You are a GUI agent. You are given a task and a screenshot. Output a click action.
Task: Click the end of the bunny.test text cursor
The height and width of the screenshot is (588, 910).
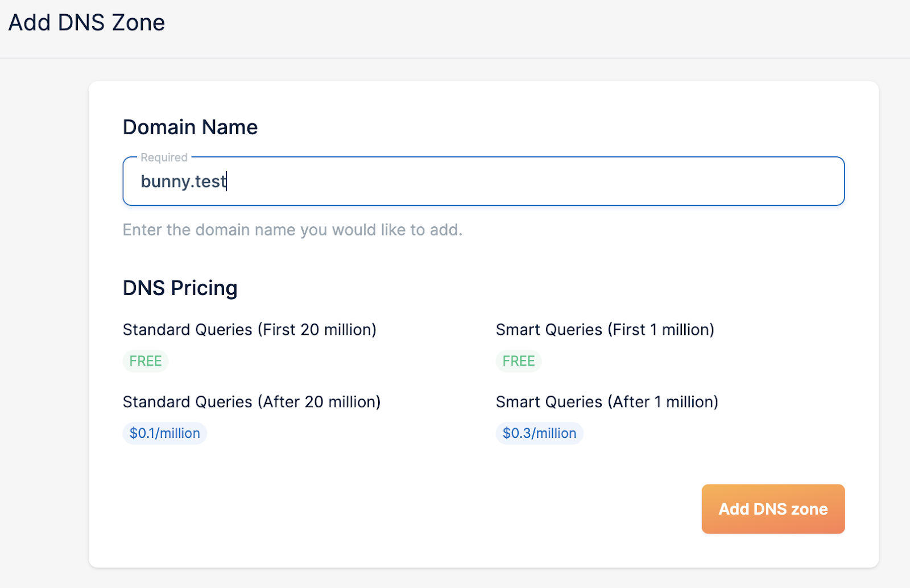(225, 181)
